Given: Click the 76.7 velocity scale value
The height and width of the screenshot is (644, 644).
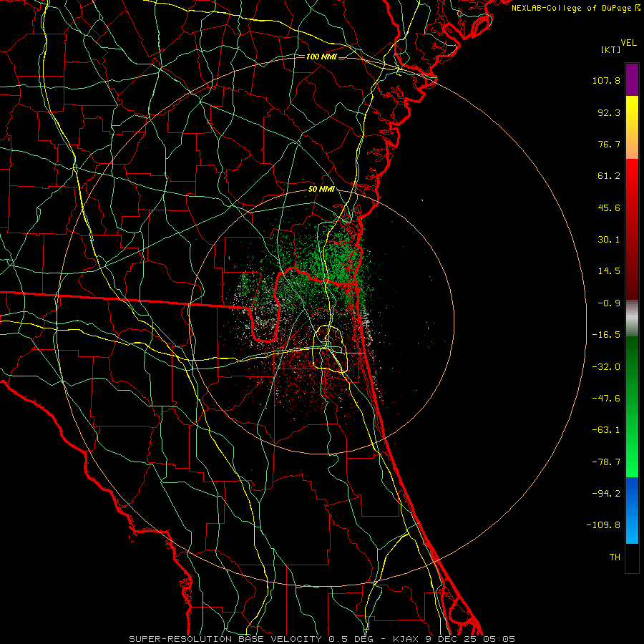Looking at the screenshot, I should pyautogui.click(x=609, y=144).
